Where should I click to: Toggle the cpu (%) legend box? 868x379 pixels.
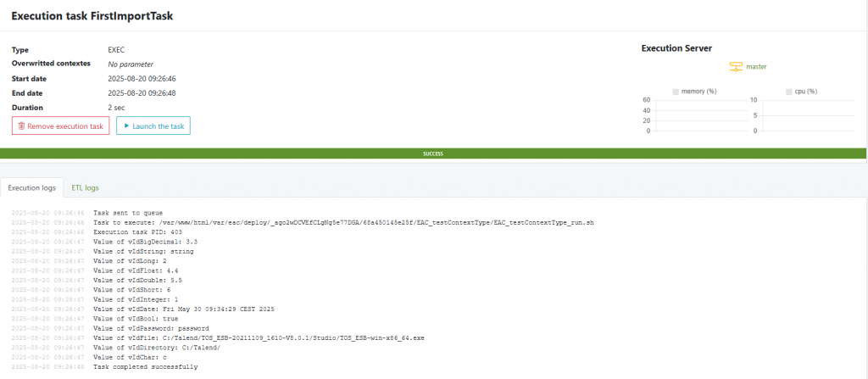789,91
